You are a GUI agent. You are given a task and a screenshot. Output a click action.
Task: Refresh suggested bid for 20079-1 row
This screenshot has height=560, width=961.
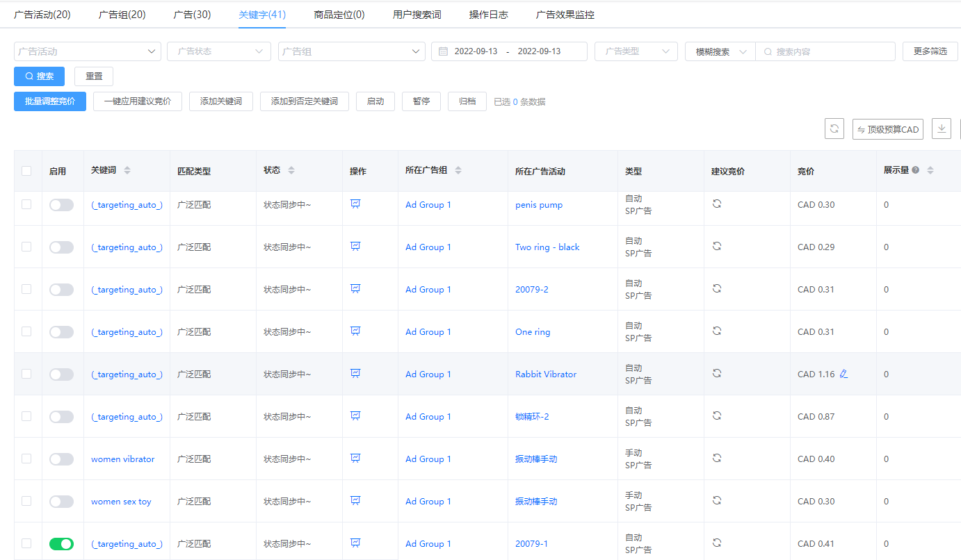coord(717,543)
